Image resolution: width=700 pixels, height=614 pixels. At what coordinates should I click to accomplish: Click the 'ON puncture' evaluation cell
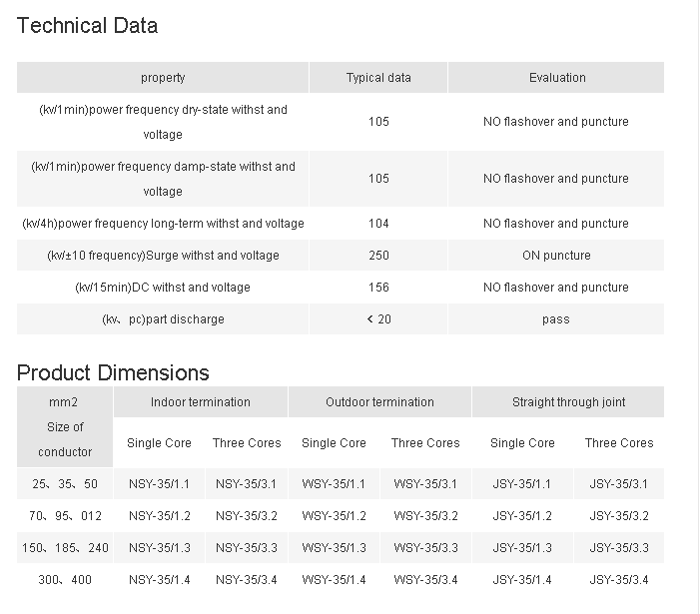click(556, 256)
